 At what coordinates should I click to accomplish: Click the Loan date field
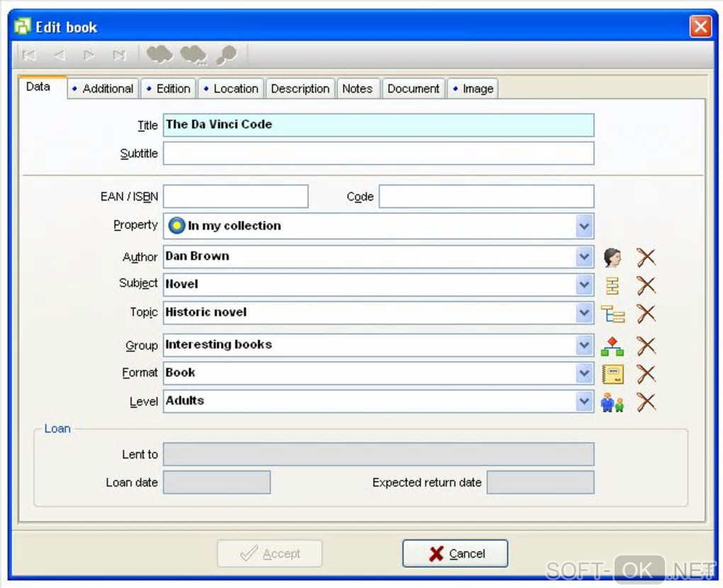pos(217,482)
